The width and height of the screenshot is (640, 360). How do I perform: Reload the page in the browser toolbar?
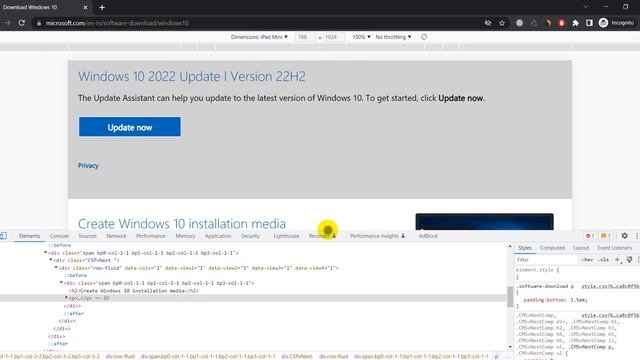click(x=22, y=23)
